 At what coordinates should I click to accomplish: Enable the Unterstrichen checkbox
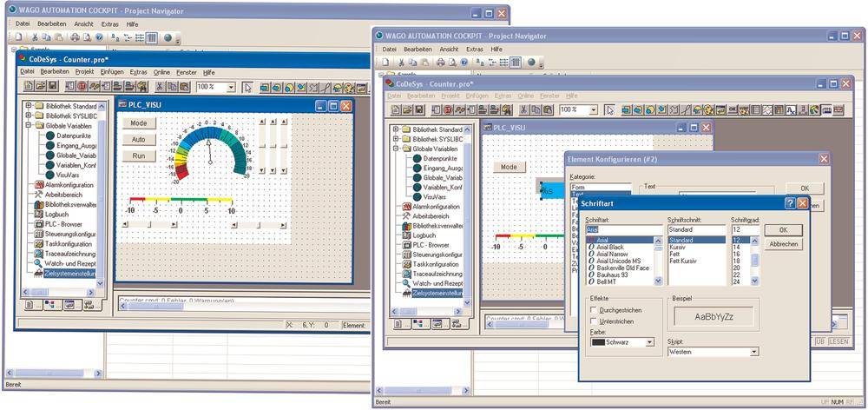[594, 321]
